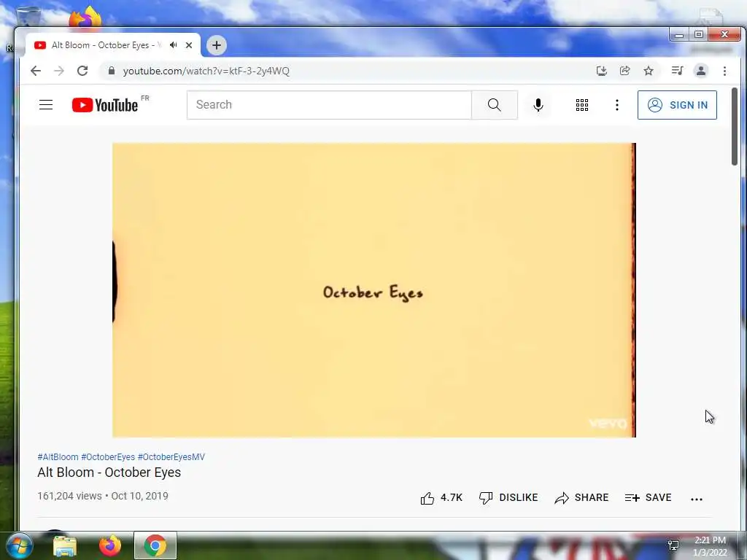Image resolution: width=747 pixels, height=560 pixels.
Task: Open YouTube settings three-dot menu
Action: 617,105
